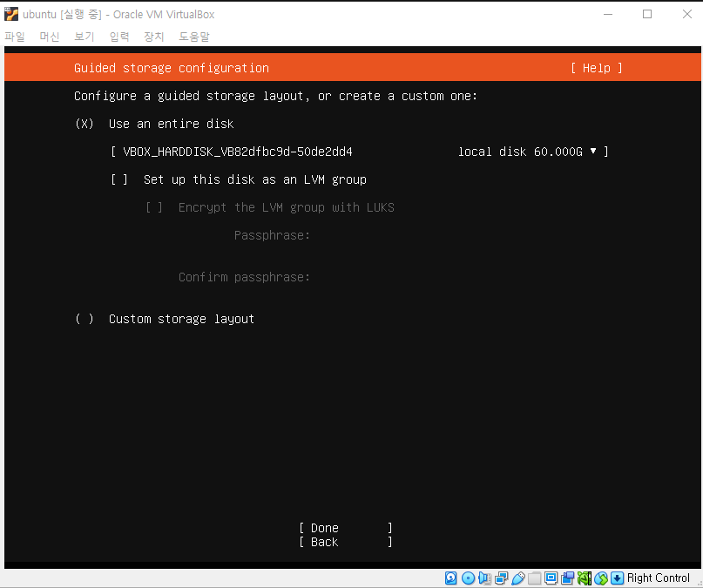Click the hard disk activity status icon
This screenshot has height=588, width=703.
click(x=451, y=578)
